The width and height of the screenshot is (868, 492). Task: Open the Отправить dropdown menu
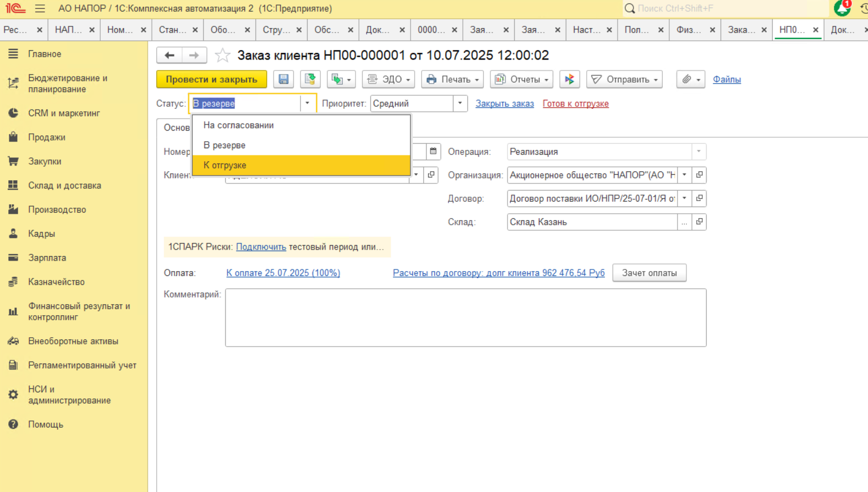click(x=624, y=79)
